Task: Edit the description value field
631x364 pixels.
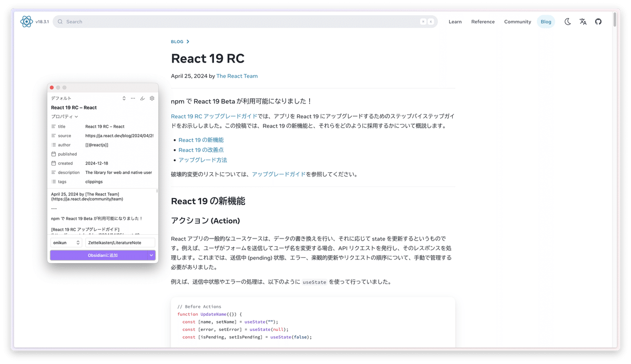Action: pos(119,172)
